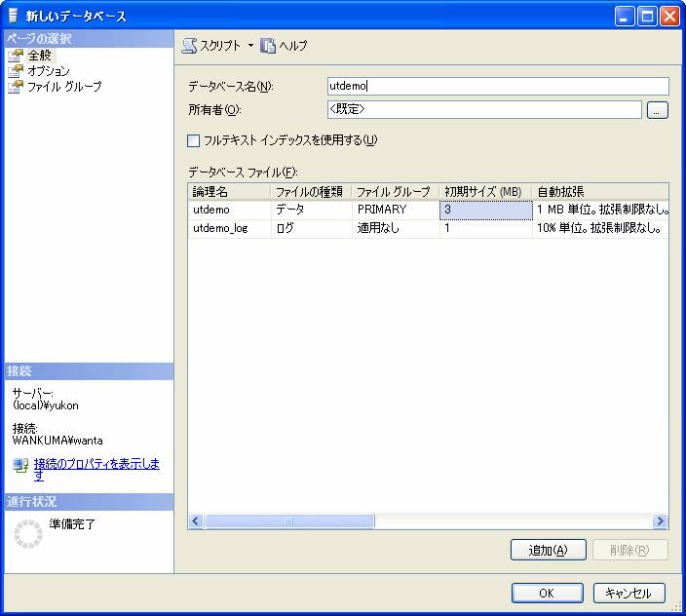Screen dimensions: 686x616
Task: Select the オプション page icon
Action: pyautogui.click(x=15, y=71)
